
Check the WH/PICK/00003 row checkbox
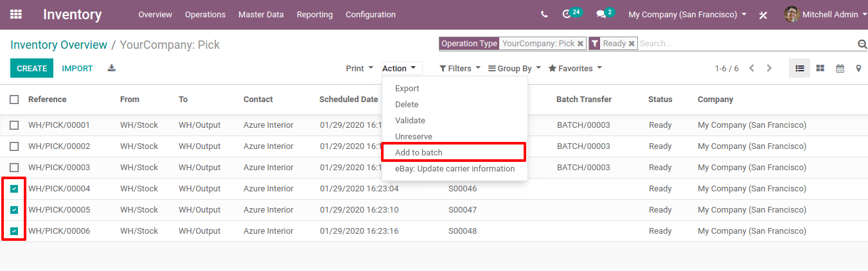point(14,168)
